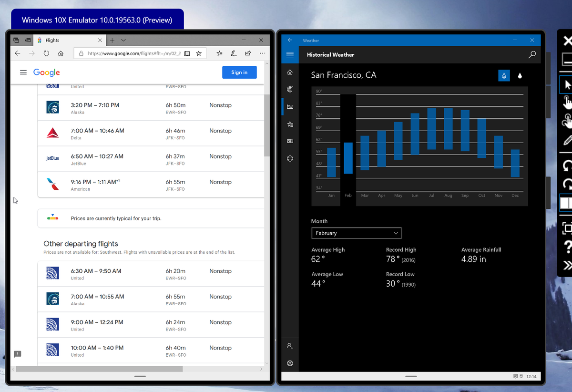Viewport: 572px width, 392px height.
Task: Click fit to screen in emulator toolbar
Action: (x=567, y=228)
